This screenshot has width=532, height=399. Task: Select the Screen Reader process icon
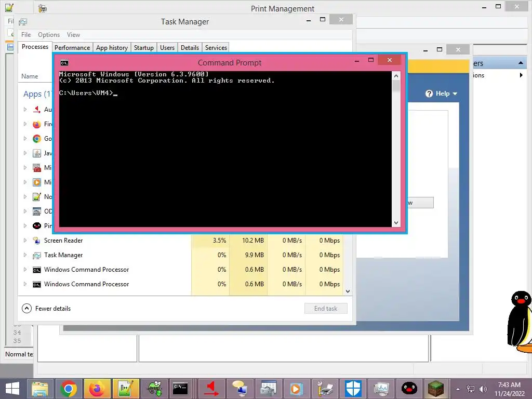[37, 241]
